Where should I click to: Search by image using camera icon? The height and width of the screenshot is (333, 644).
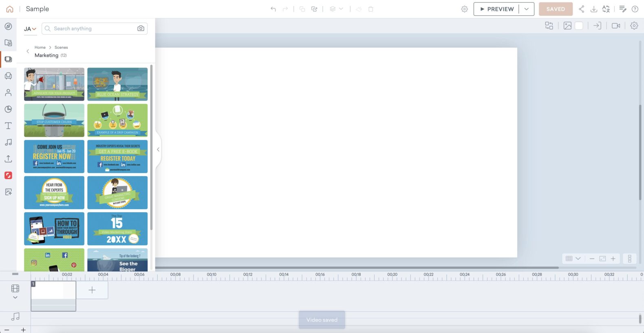coord(141,28)
